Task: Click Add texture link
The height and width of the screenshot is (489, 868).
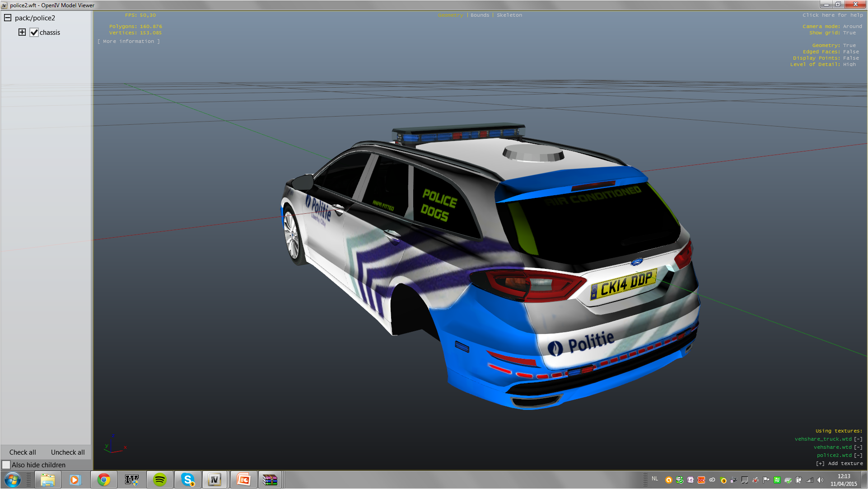Action: point(839,463)
